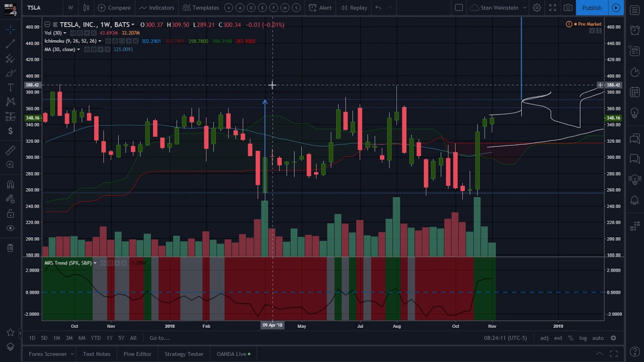Open bottom time axis settings gear
The width and height of the screenshot is (644, 362).
[613, 338]
